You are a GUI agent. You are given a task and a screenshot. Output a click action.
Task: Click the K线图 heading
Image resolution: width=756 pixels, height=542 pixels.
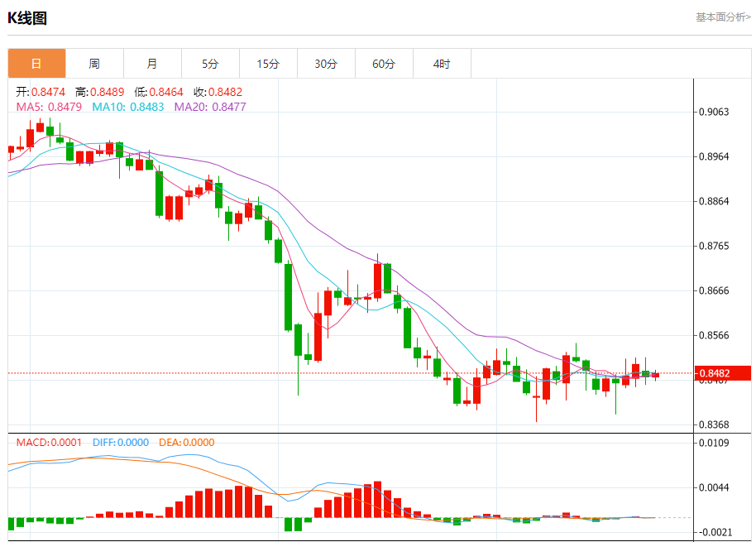(x=27, y=18)
